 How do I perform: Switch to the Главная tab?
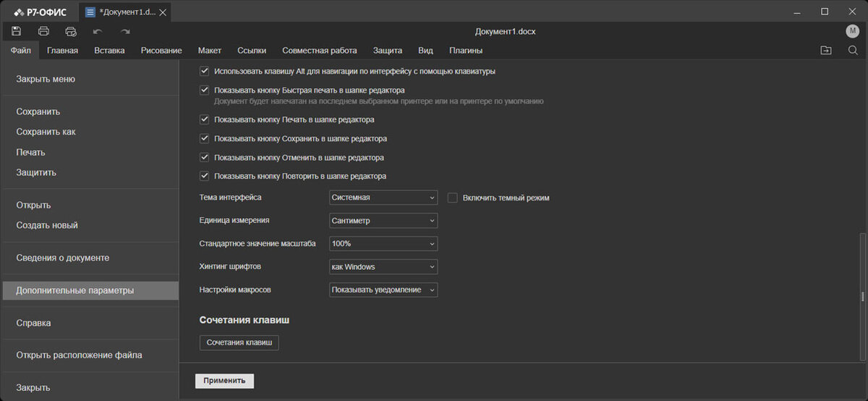62,51
